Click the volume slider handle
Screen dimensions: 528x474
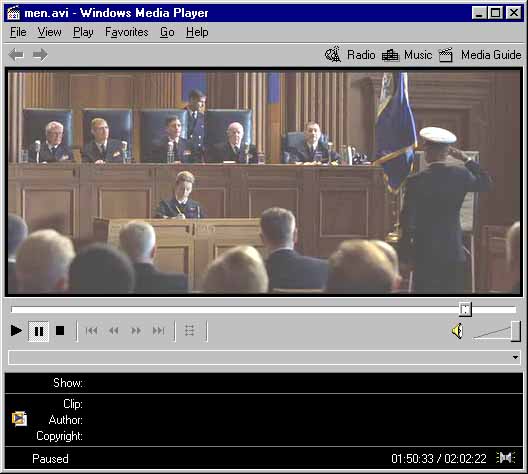tap(516, 331)
